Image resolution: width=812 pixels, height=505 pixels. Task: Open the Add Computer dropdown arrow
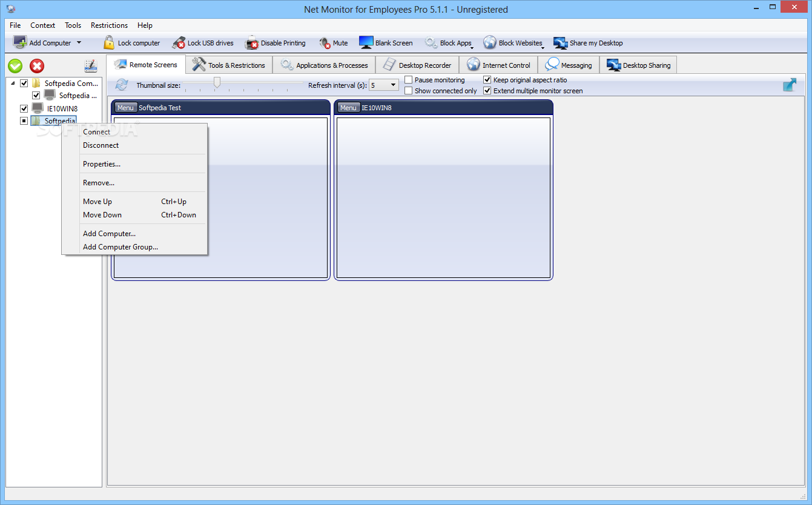(x=79, y=43)
